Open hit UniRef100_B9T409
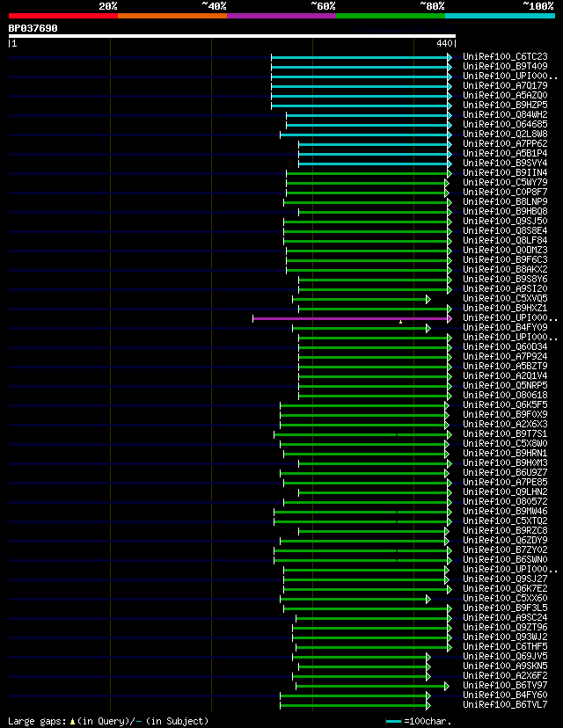 [x=506, y=67]
